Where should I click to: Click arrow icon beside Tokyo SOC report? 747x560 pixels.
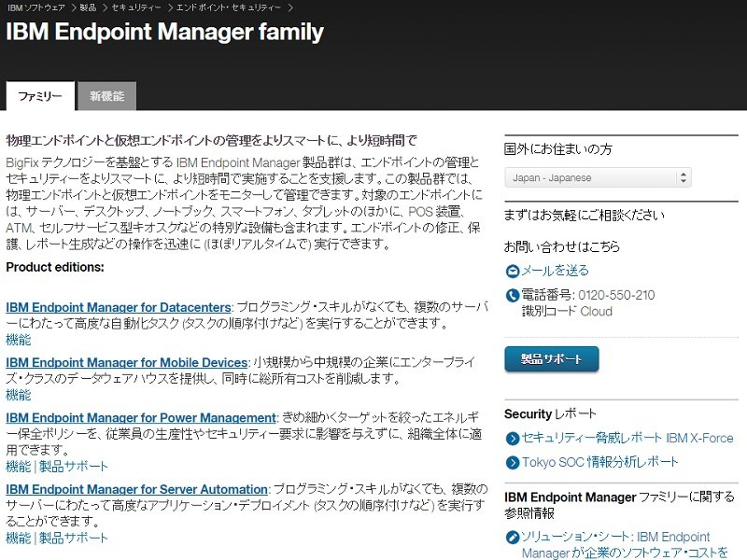coord(512,462)
